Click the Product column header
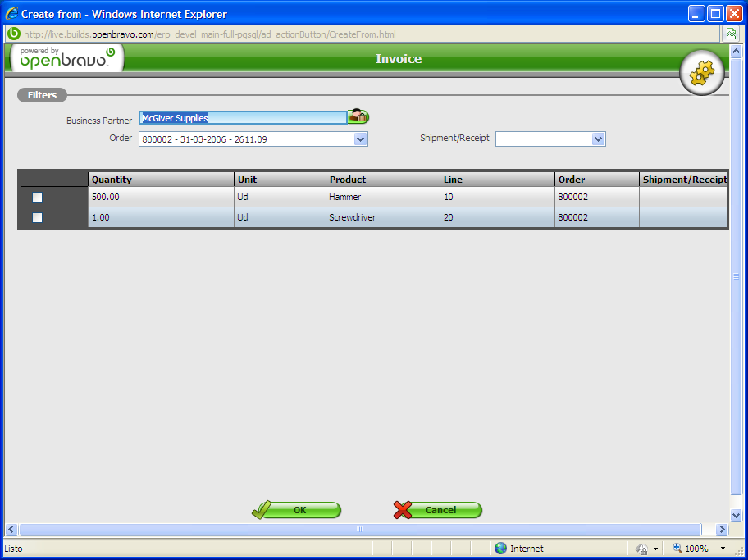The width and height of the screenshot is (748, 560). click(x=383, y=180)
